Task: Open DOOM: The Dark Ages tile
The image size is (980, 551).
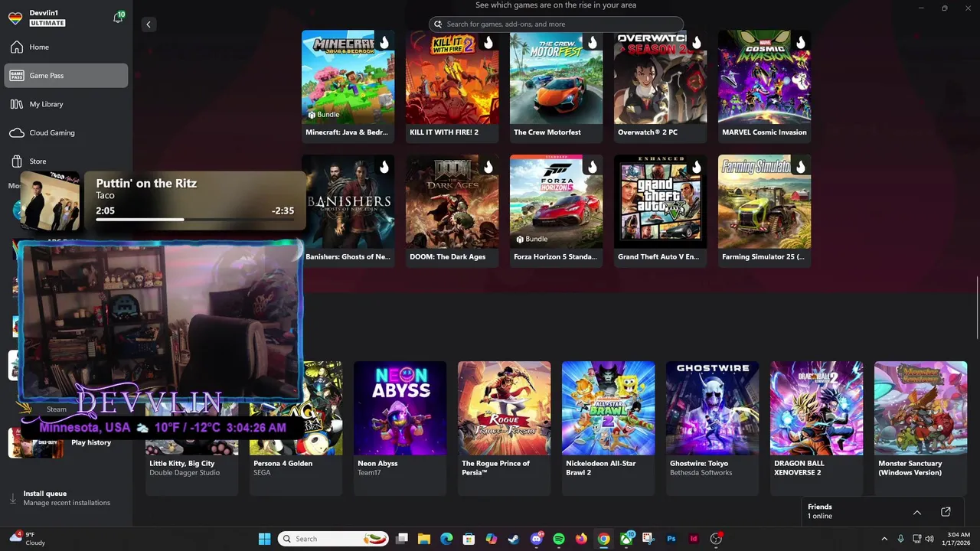Action: click(452, 210)
